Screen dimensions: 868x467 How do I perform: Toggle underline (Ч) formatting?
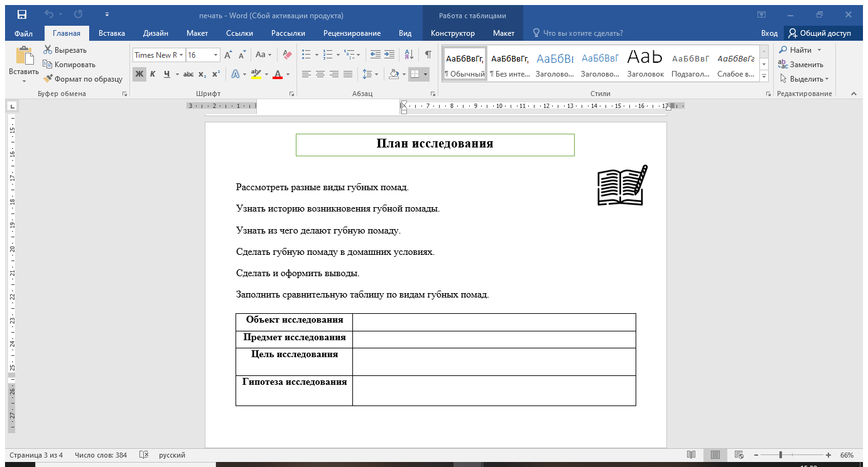pyautogui.click(x=166, y=74)
